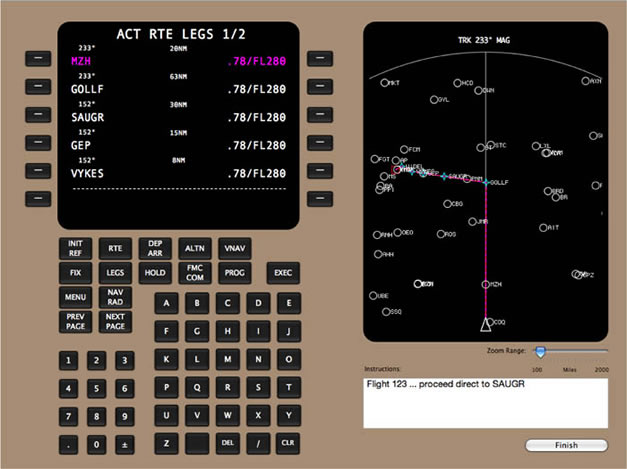
Task: Open the DEP ARR page
Action: click(x=155, y=248)
